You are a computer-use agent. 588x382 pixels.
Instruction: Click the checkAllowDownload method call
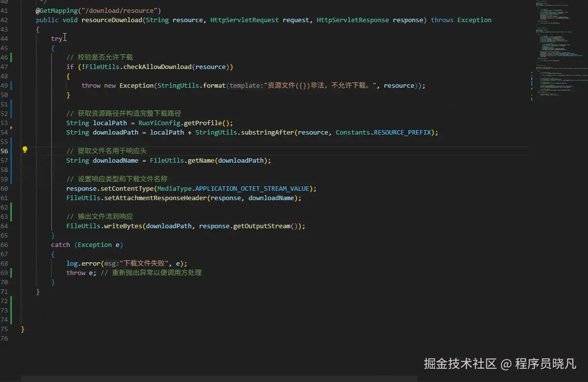pos(157,67)
